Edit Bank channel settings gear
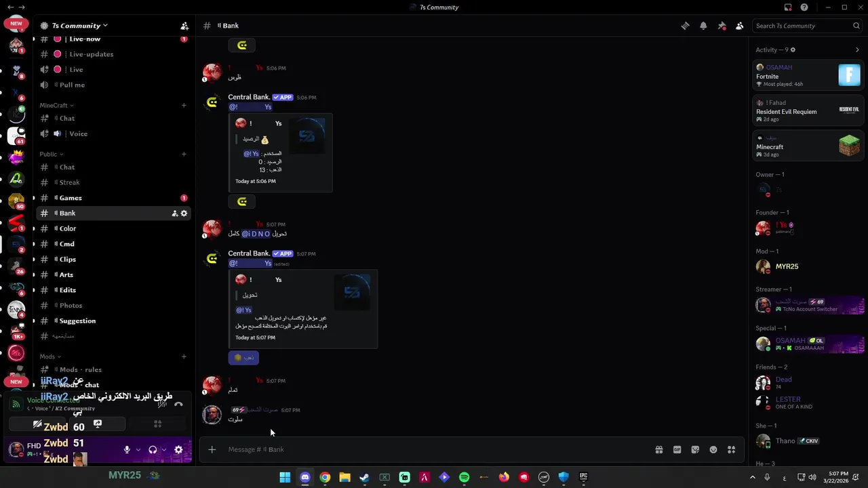 click(184, 213)
